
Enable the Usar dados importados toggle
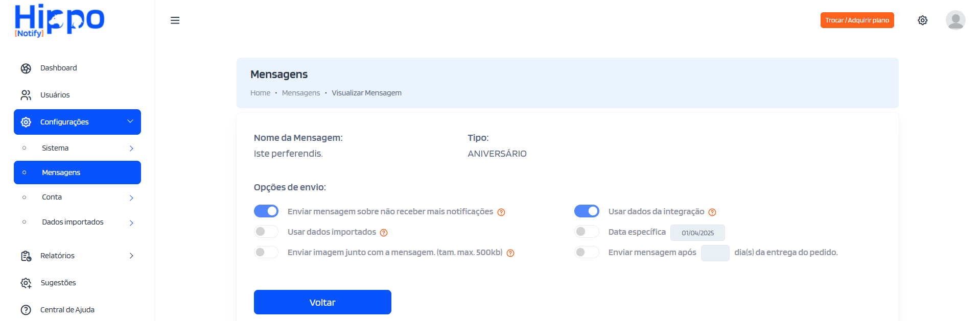click(266, 232)
